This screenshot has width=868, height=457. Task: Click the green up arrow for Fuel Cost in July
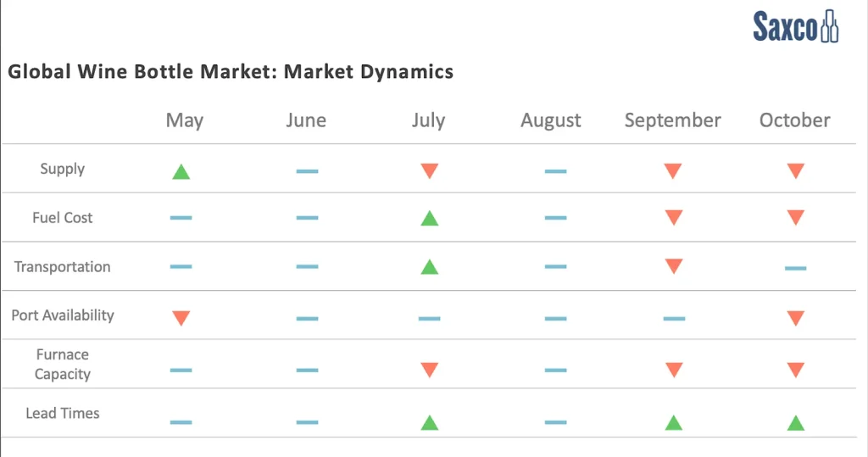pyautogui.click(x=429, y=219)
